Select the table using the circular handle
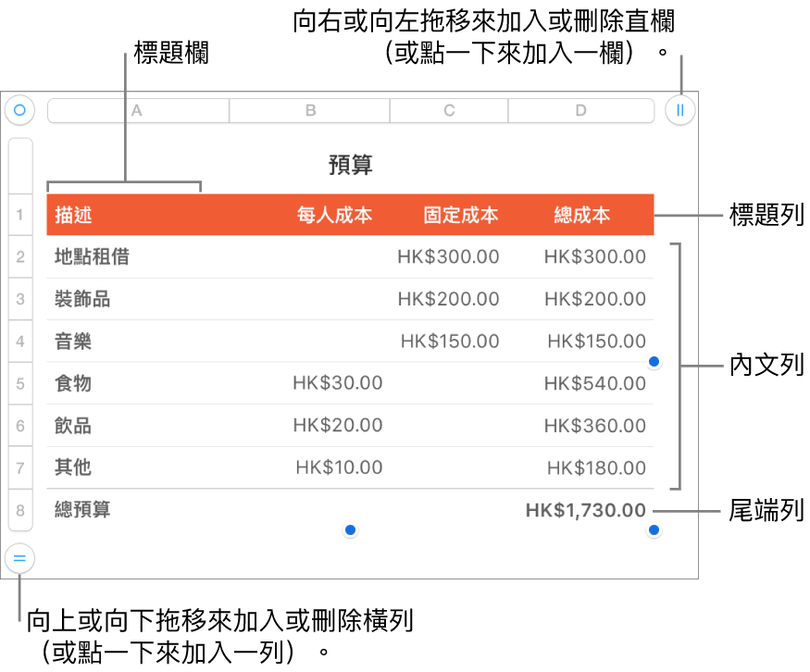Image resolution: width=810 pixels, height=672 pixels. point(20,110)
